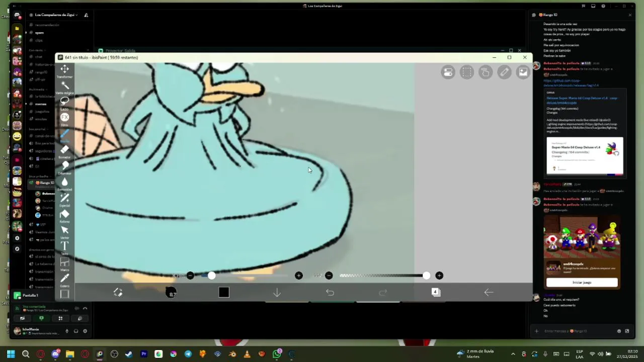Adjust the brush opacity slider handle
Viewport: 644px width, 362px height.
click(427, 276)
